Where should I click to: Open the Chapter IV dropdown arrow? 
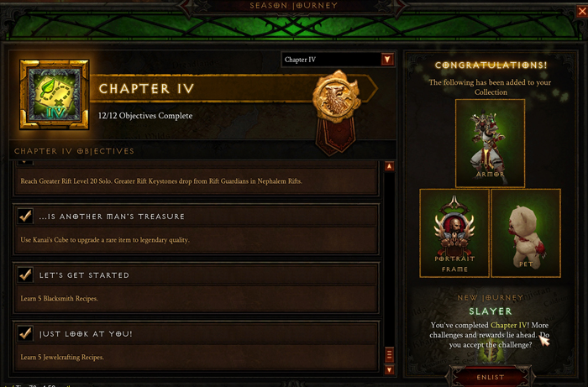(387, 60)
